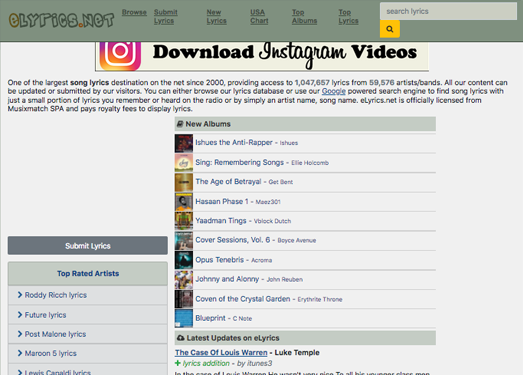Click the New Albums header icon
Image resolution: width=523 pixels, height=375 pixels.
(180, 124)
